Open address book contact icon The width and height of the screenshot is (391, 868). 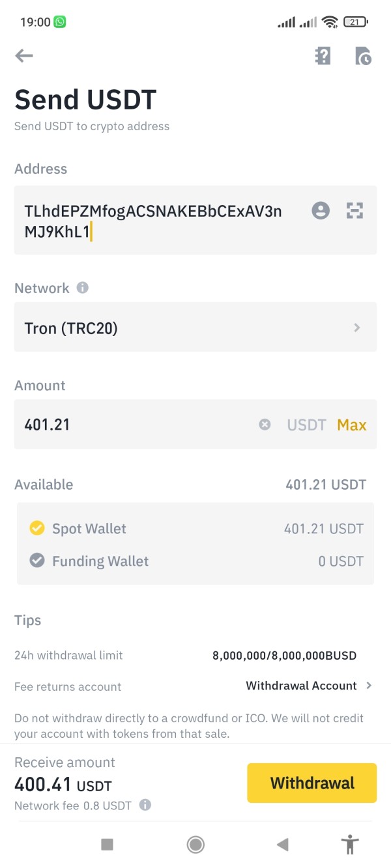[321, 210]
